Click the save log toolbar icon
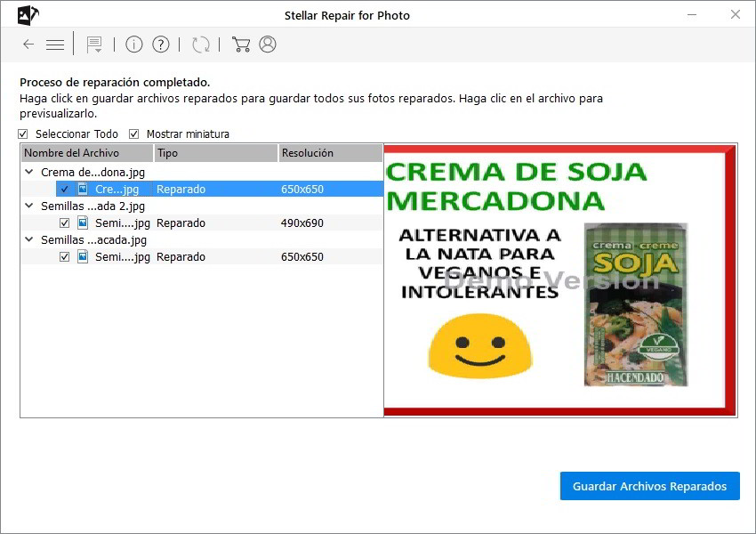 click(94, 44)
